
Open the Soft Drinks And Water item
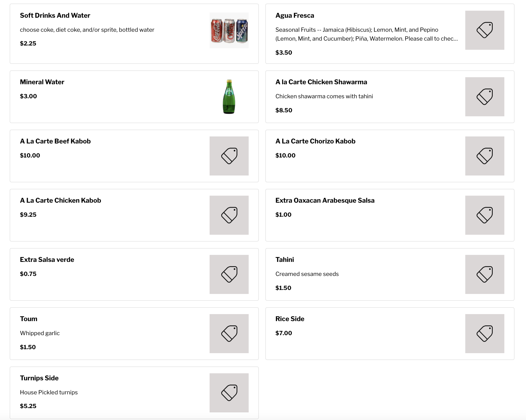pyautogui.click(x=55, y=16)
